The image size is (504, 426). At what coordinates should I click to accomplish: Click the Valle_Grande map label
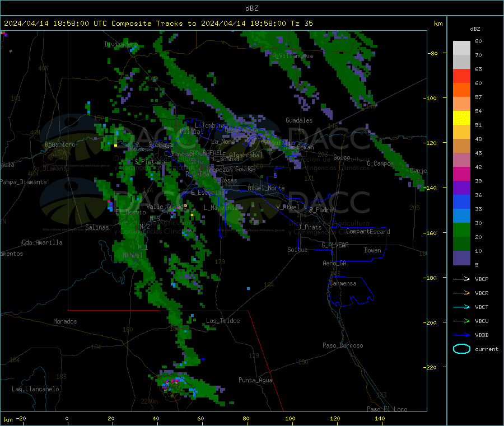tap(166, 207)
